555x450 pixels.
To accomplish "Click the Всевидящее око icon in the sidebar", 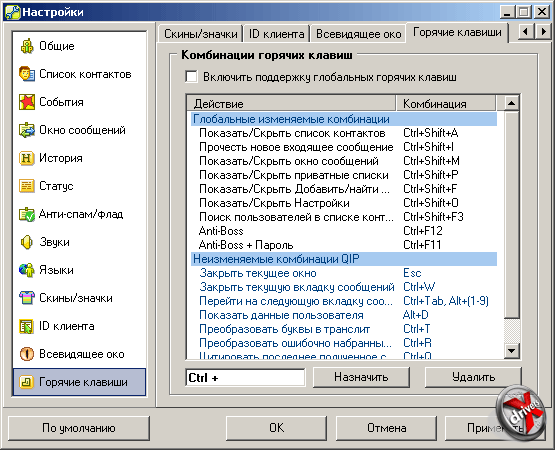I will pyautogui.click(x=27, y=354).
